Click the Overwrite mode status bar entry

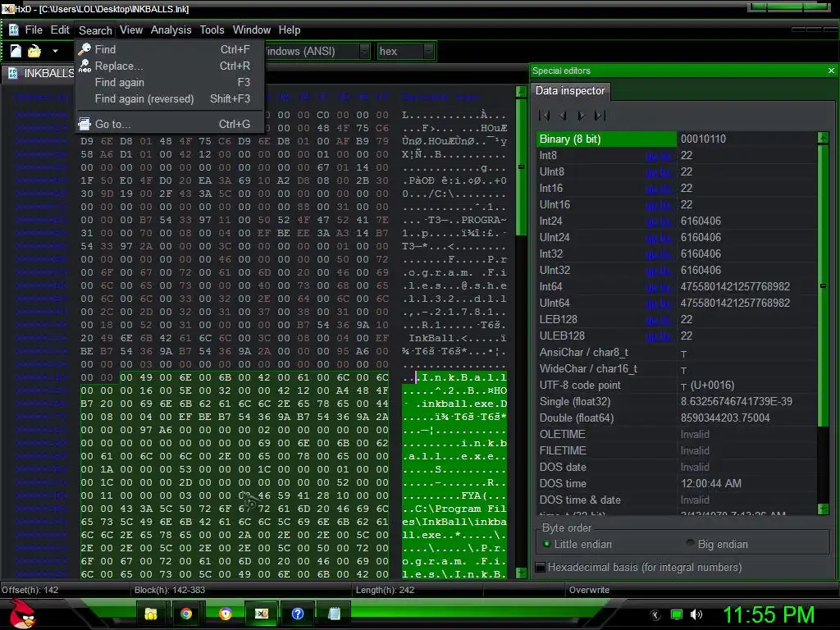[589, 590]
